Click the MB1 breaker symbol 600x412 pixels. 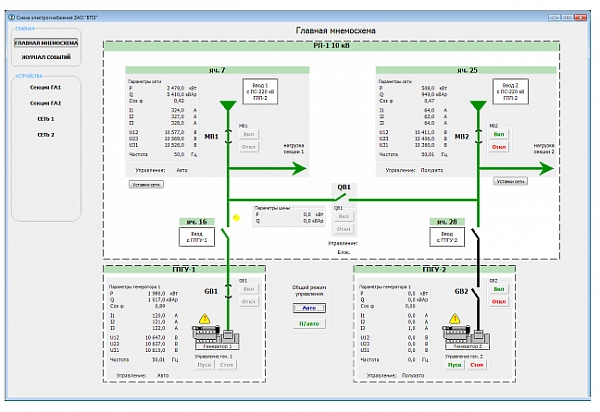click(x=231, y=135)
